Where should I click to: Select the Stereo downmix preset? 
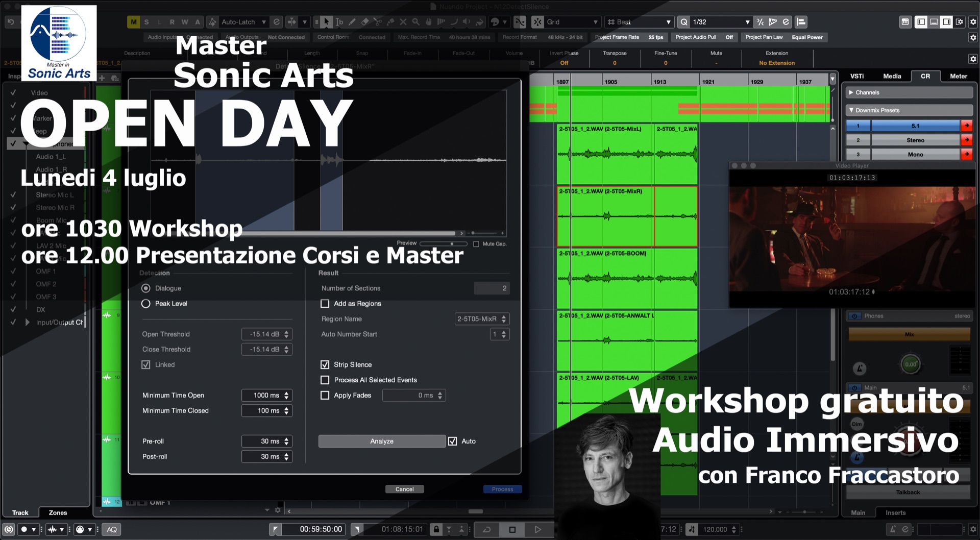coord(915,140)
